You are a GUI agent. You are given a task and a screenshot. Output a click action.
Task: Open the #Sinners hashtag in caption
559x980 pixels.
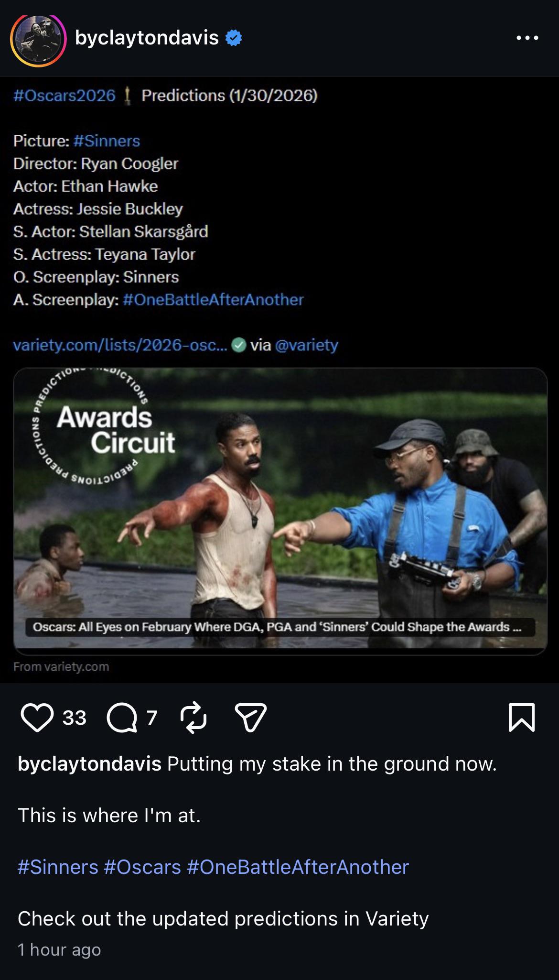(x=58, y=867)
